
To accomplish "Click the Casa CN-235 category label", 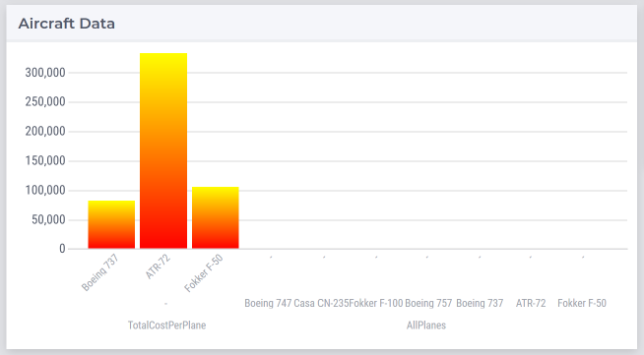I will (321, 303).
